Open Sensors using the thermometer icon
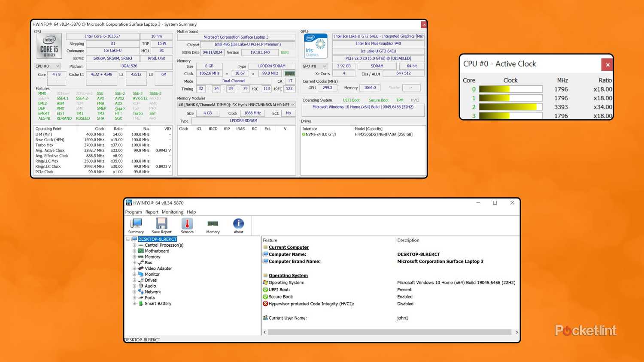Screen dimensions: 644x362 [x=187, y=224]
